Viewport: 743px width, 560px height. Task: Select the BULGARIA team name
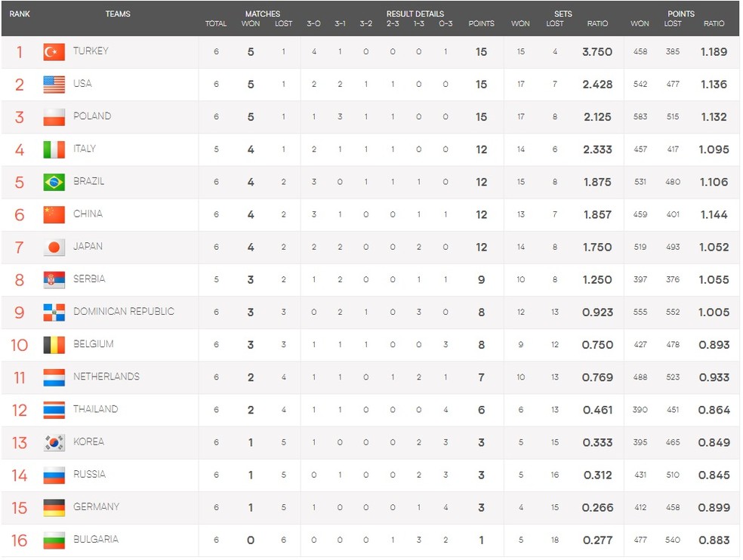(96, 539)
